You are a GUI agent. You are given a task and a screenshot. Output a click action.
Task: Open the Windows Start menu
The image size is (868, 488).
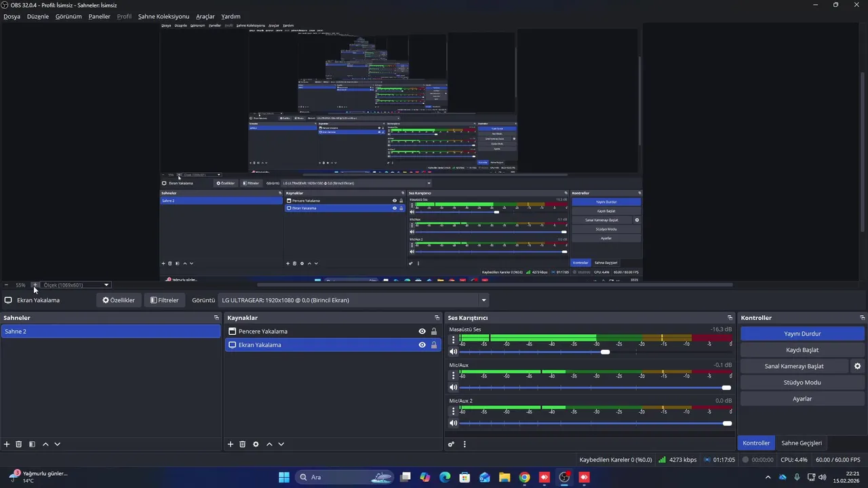284,477
